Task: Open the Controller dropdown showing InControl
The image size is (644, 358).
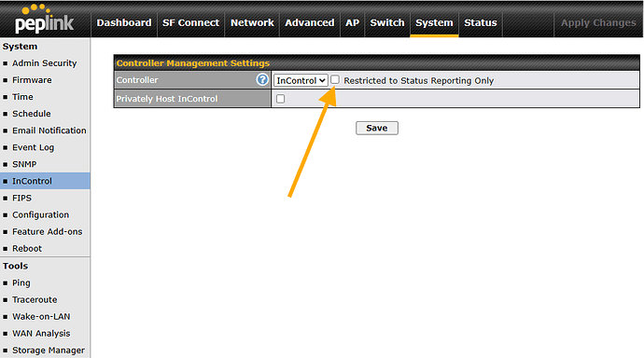Action: pyautogui.click(x=301, y=80)
